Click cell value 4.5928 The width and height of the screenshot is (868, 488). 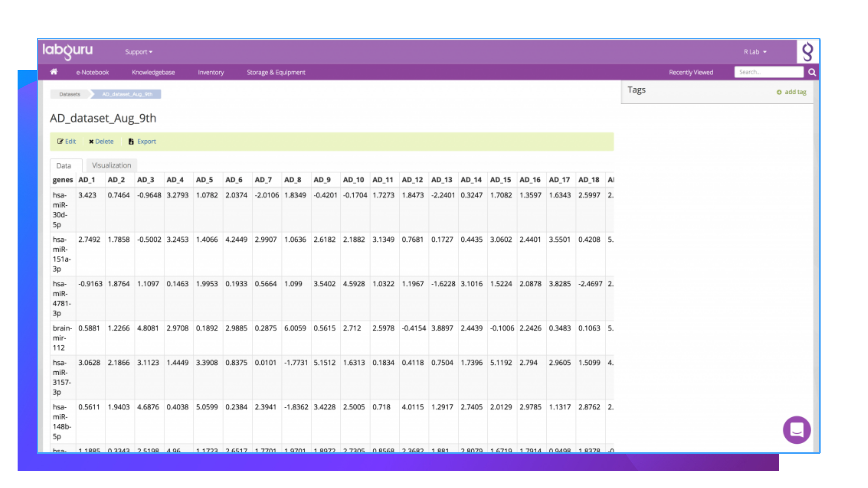(354, 284)
